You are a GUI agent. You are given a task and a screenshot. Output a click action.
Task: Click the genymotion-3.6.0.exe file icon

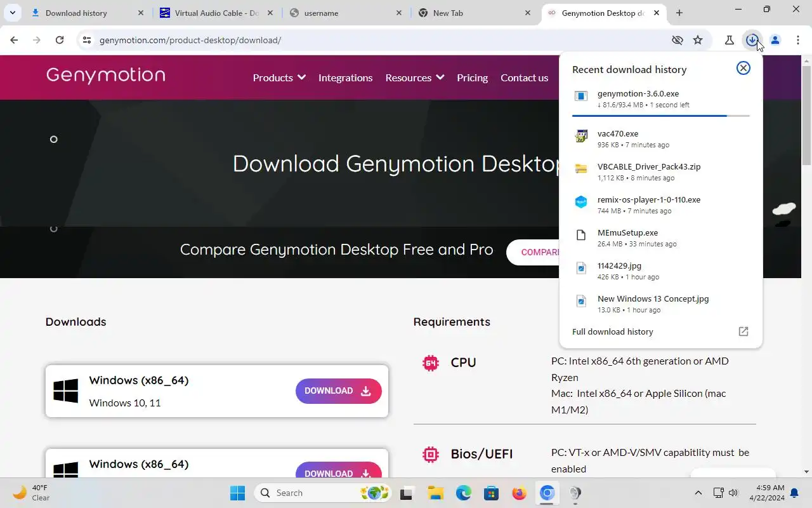(x=580, y=96)
